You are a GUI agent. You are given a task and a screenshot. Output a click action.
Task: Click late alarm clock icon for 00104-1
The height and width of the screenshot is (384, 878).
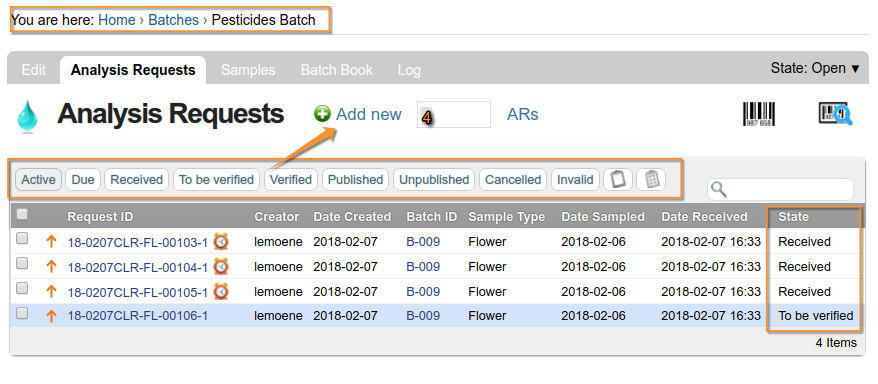(221, 266)
